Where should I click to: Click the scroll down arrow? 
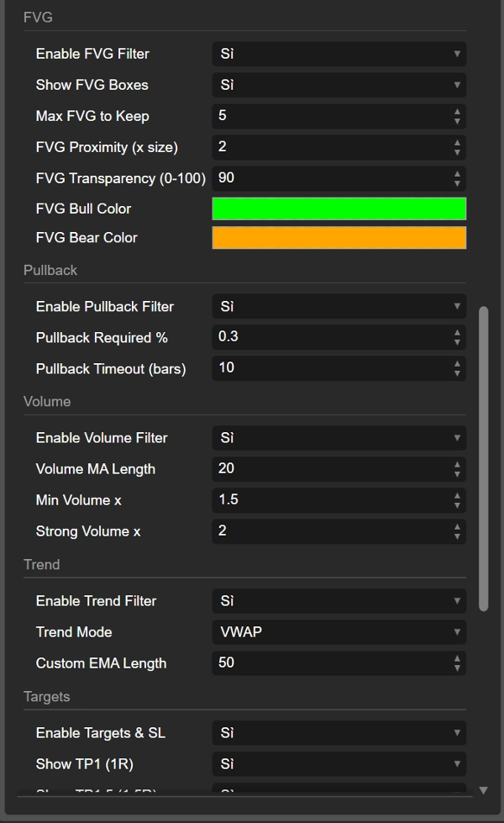click(483, 790)
